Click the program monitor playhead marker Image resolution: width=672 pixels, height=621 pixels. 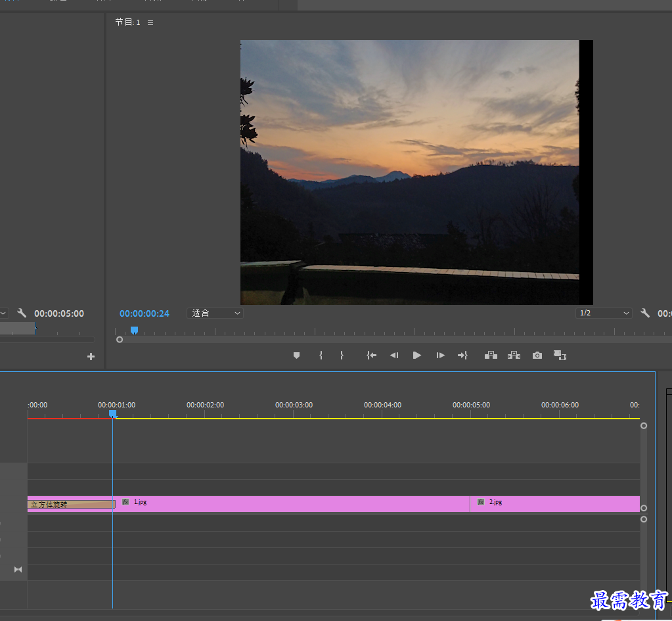pos(134,331)
